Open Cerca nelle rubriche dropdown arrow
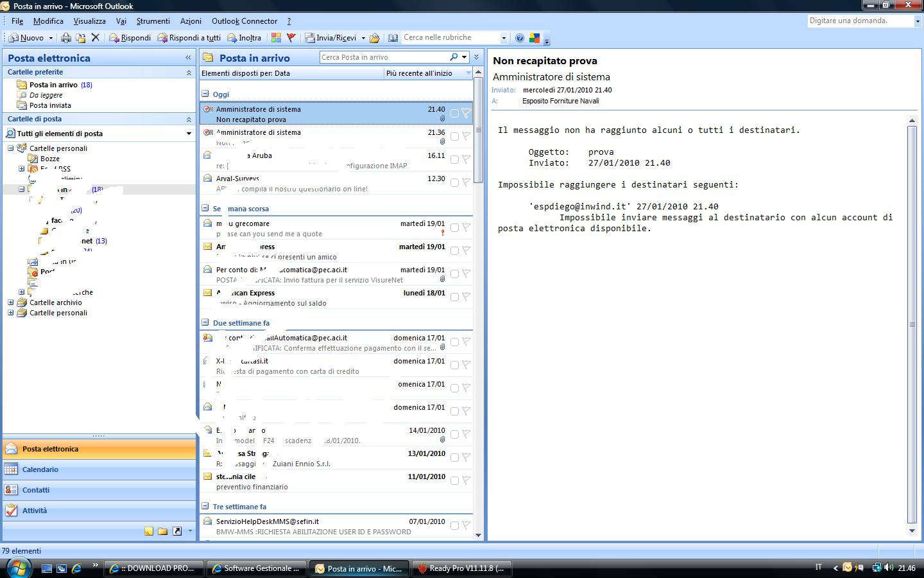 click(504, 38)
